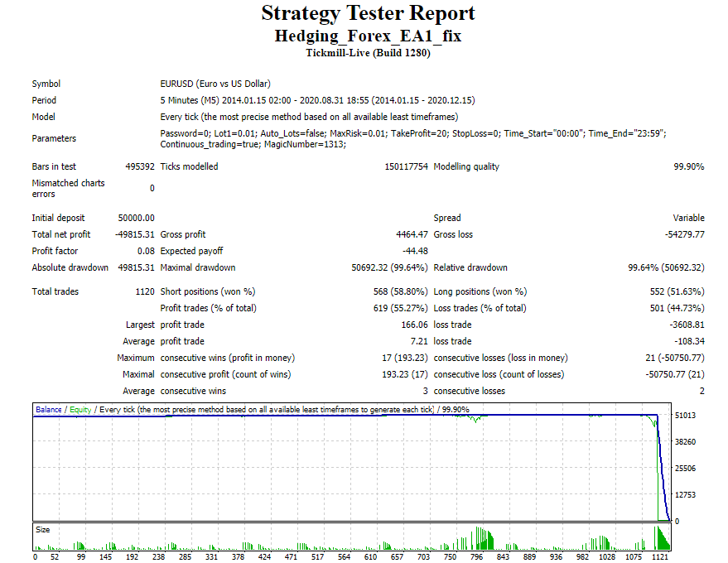Select Relative drawdown 99.64% (50692.32)

(666, 267)
